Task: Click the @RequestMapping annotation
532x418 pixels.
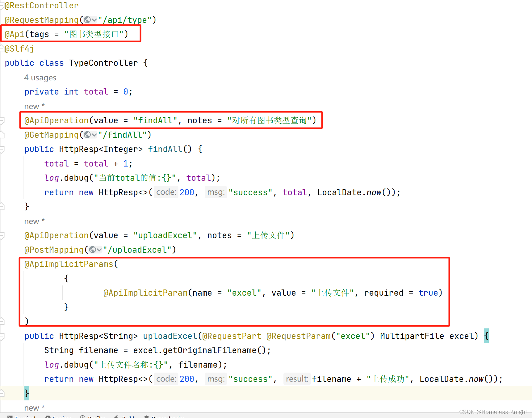Action: click(42, 20)
